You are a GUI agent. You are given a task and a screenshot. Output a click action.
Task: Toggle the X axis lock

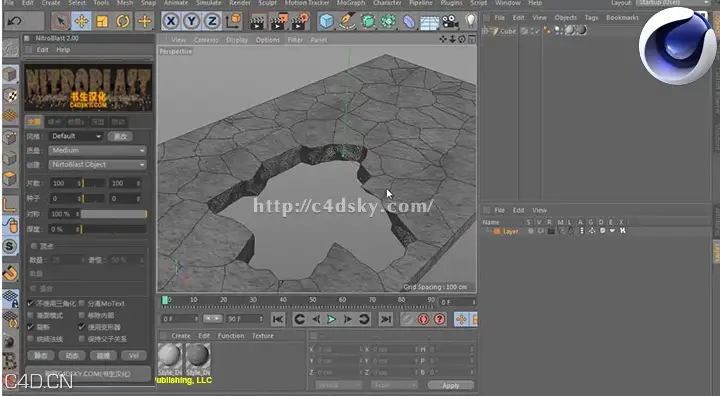171,21
